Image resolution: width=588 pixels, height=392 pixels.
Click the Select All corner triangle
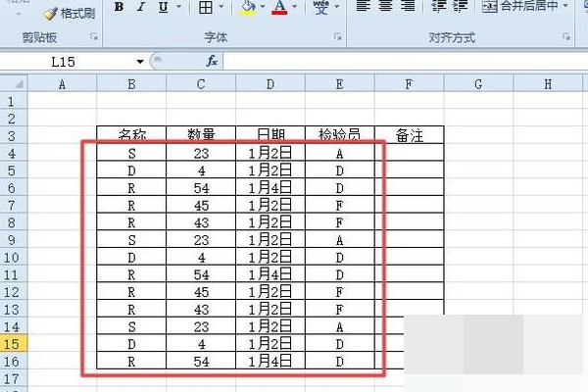pyautogui.click(x=14, y=83)
